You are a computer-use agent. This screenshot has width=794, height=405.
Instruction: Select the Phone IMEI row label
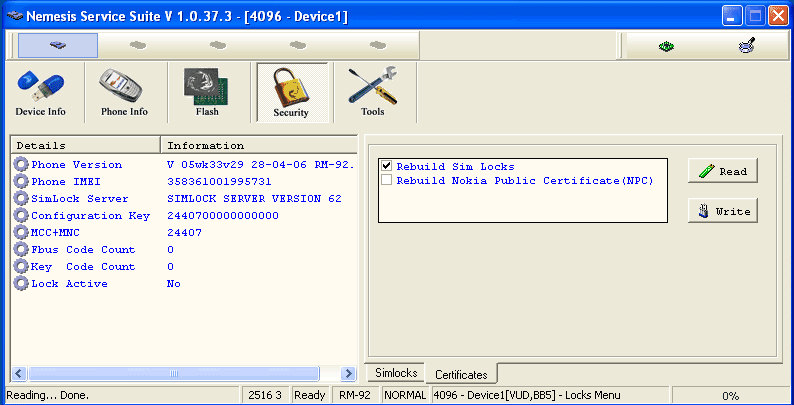66,182
